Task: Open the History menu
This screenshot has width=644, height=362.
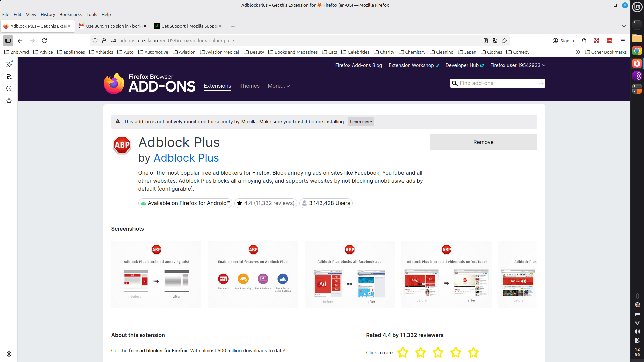Action: pos(48,14)
